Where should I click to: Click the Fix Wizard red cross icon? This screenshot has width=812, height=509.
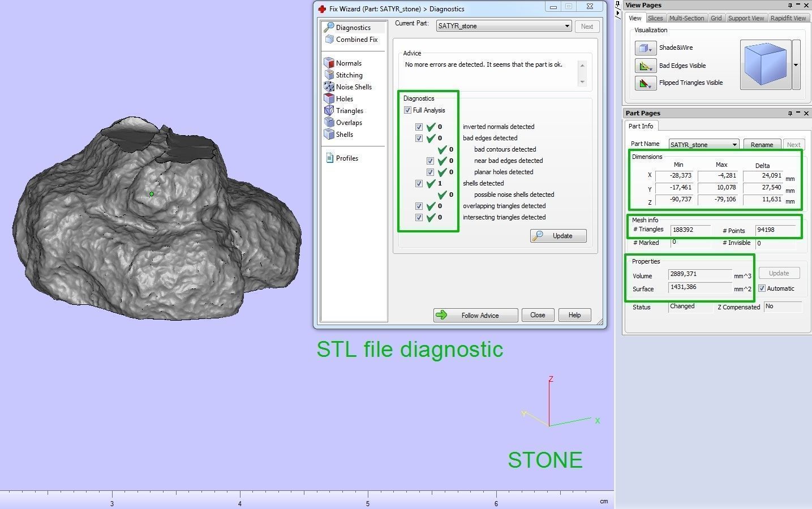[x=322, y=9]
